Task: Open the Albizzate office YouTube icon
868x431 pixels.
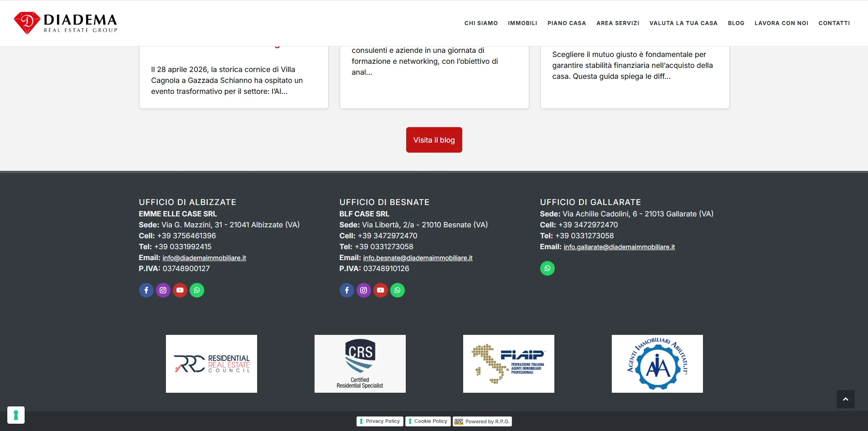Action: 180,290
